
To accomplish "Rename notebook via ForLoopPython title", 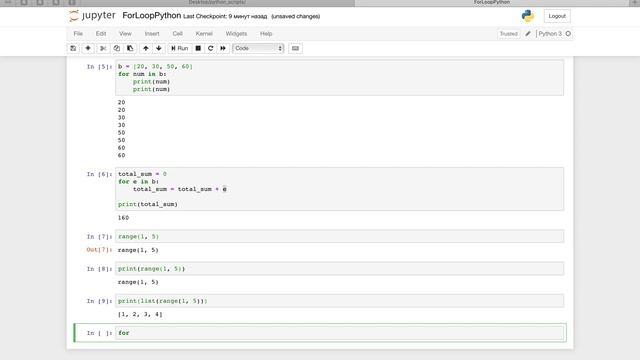I will (x=151, y=16).
